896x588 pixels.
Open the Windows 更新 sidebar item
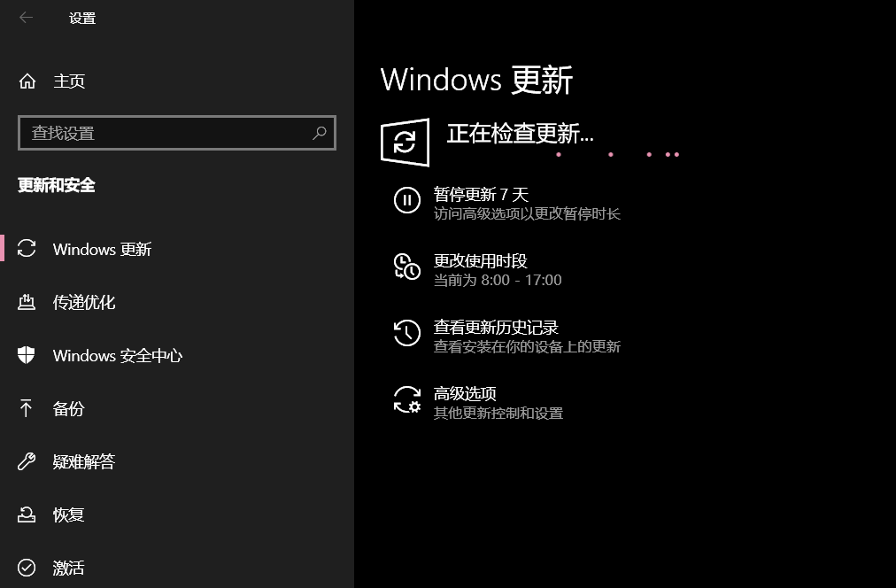coord(102,249)
